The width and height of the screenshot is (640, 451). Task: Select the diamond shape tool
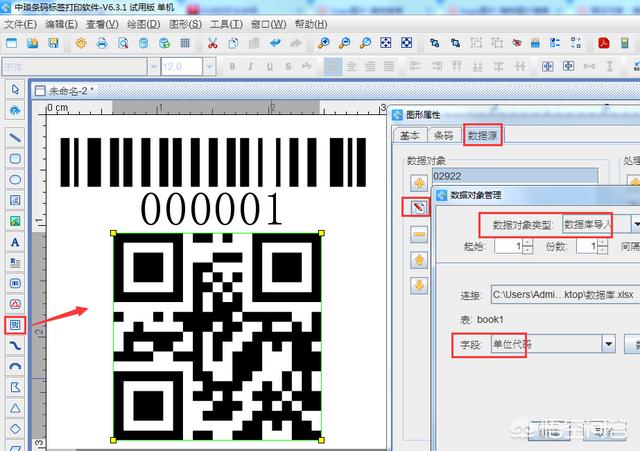tap(15, 429)
